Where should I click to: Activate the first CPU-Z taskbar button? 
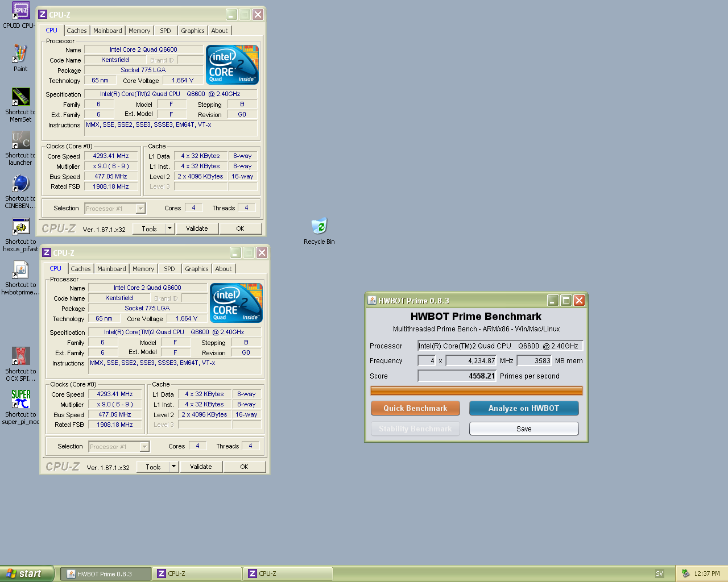pyautogui.click(x=197, y=574)
